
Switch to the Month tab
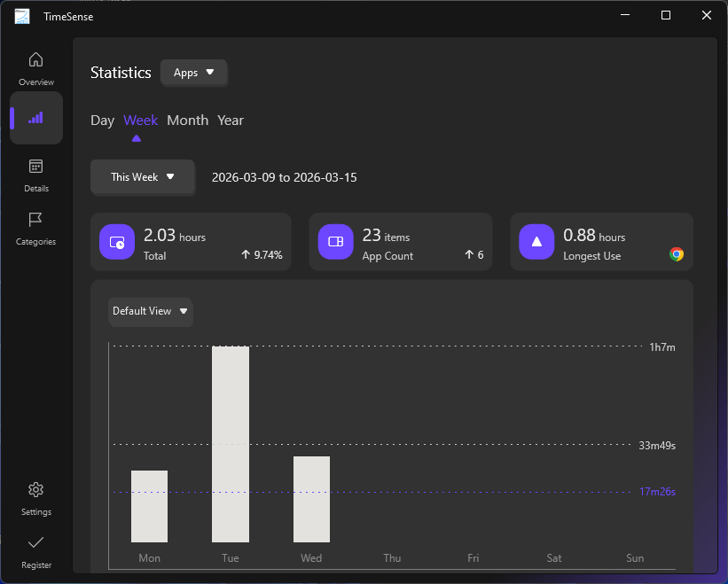(187, 120)
